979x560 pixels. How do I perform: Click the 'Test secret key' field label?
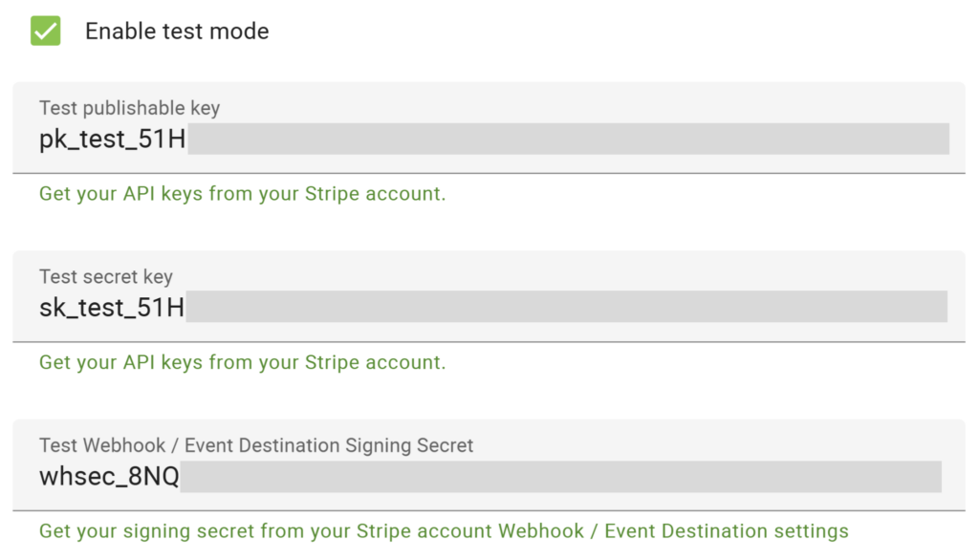[105, 276]
